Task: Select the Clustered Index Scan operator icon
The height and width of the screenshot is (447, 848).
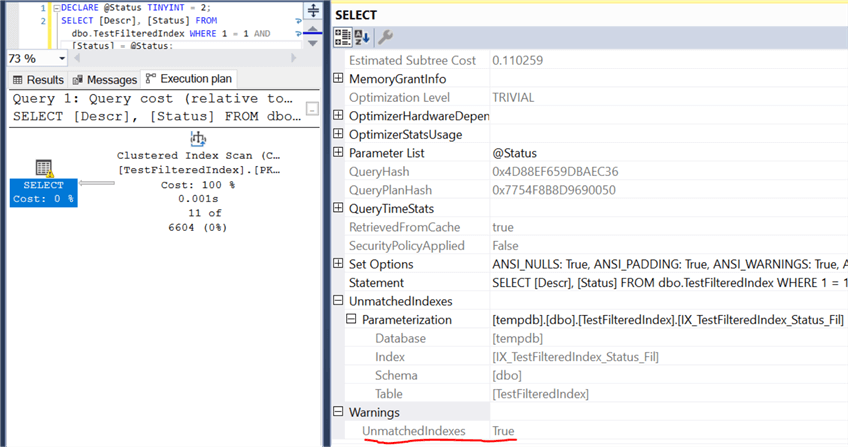Action: [x=198, y=138]
